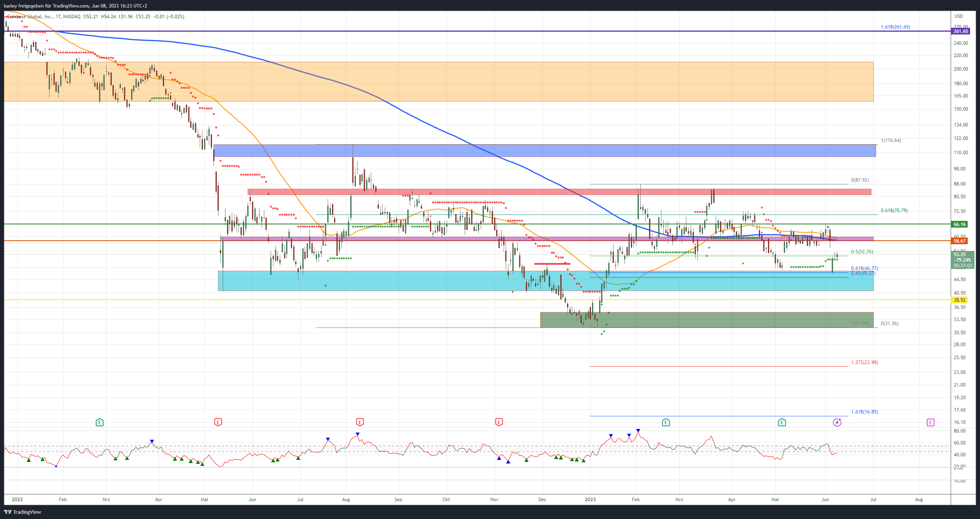This screenshot has height=519, width=980.
Task: Select the 1.272(23.98) Fibonacci label
Action: click(x=864, y=362)
